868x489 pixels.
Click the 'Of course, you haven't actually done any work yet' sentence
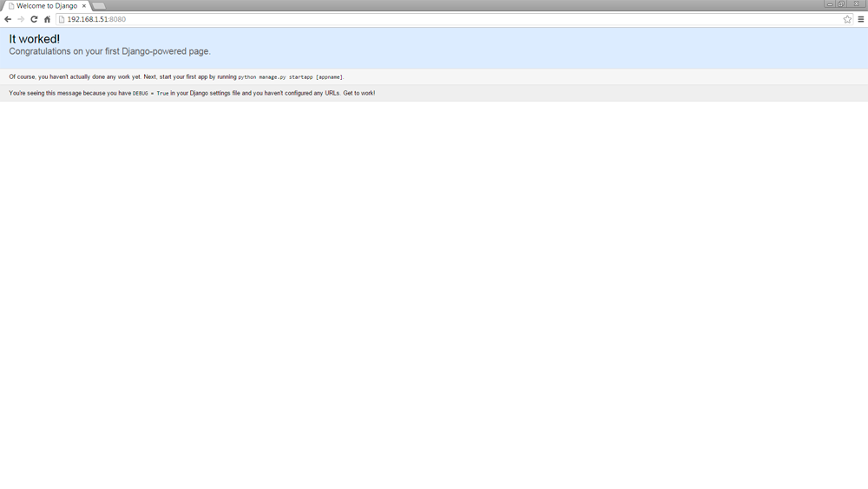coord(75,77)
